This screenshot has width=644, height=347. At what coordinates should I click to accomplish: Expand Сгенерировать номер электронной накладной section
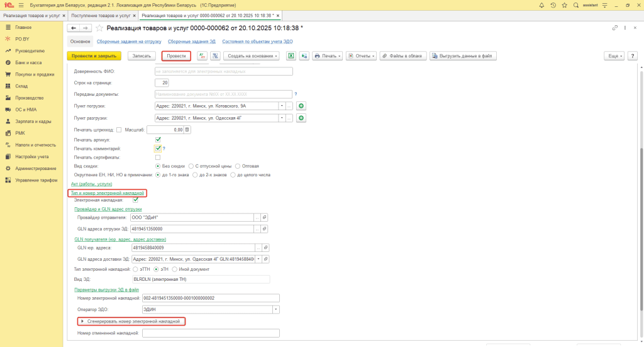coord(82,321)
